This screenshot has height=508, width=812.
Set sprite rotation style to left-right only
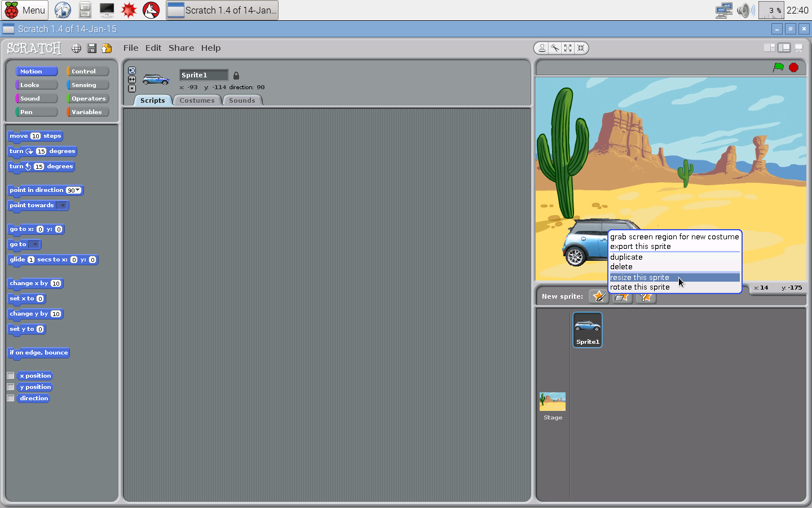[132, 80]
